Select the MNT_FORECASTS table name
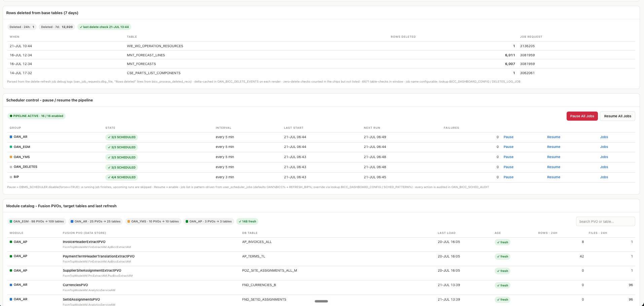 tap(141, 64)
